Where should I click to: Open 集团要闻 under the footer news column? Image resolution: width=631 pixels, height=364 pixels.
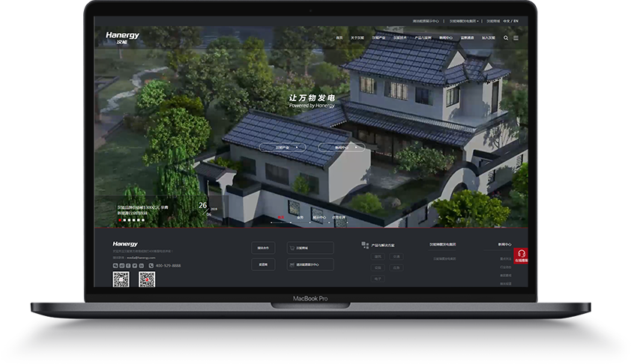click(505, 276)
